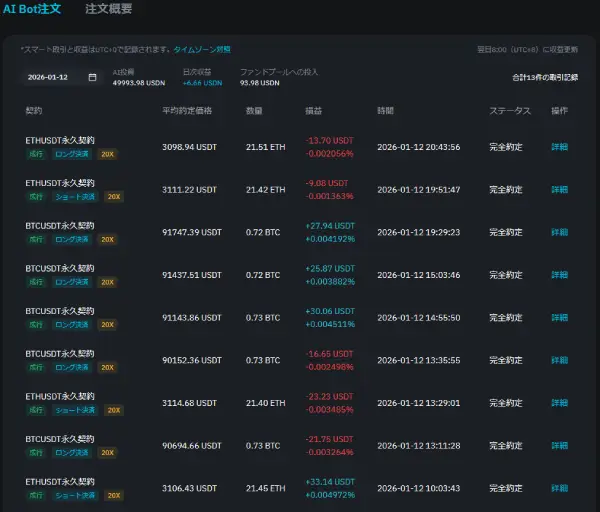Open 詳細 for the 20:43:56 ETH order

tap(559, 147)
